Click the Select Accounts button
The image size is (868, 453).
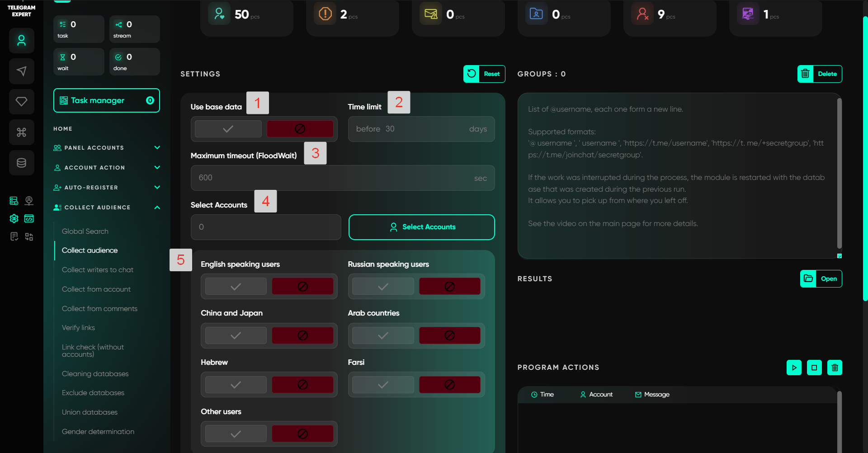tap(421, 227)
